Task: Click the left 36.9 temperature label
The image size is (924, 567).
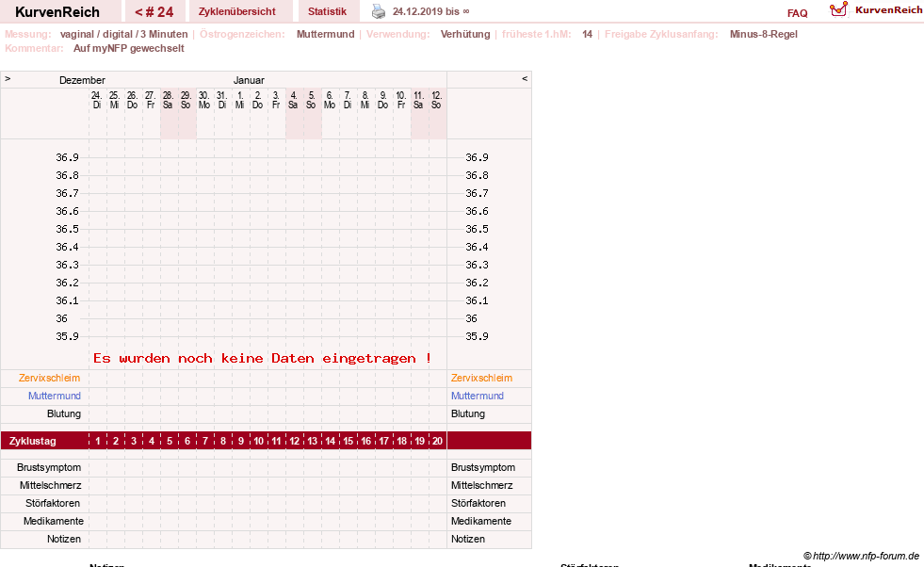Action: click(x=67, y=157)
